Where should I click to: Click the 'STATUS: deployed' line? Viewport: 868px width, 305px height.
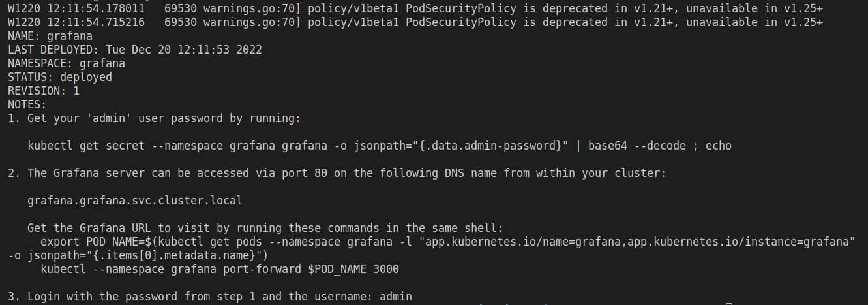coord(59,77)
